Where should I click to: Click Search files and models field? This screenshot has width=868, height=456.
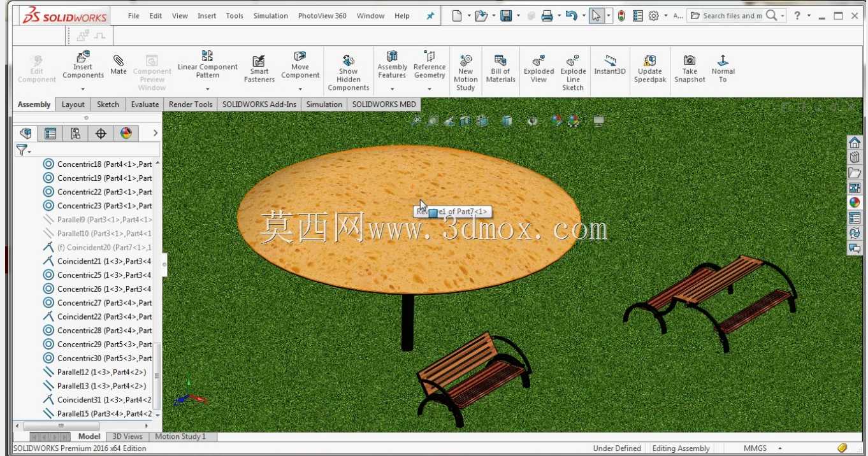pos(732,16)
